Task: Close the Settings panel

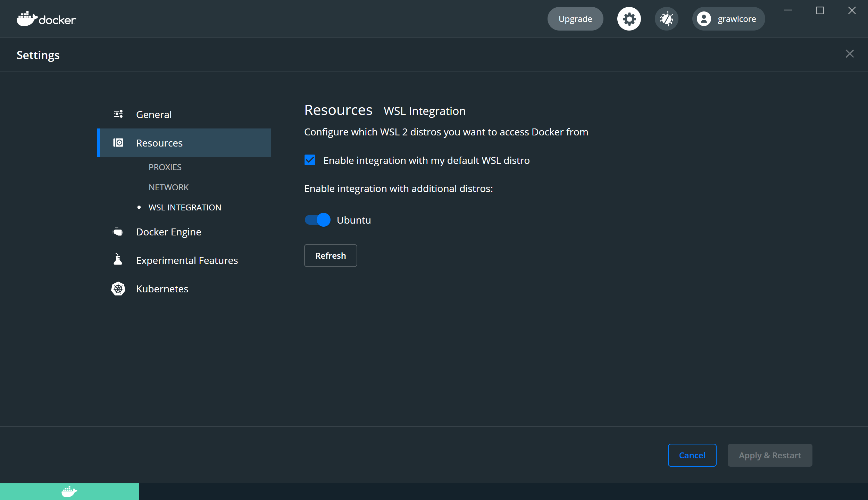Action: (x=850, y=53)
